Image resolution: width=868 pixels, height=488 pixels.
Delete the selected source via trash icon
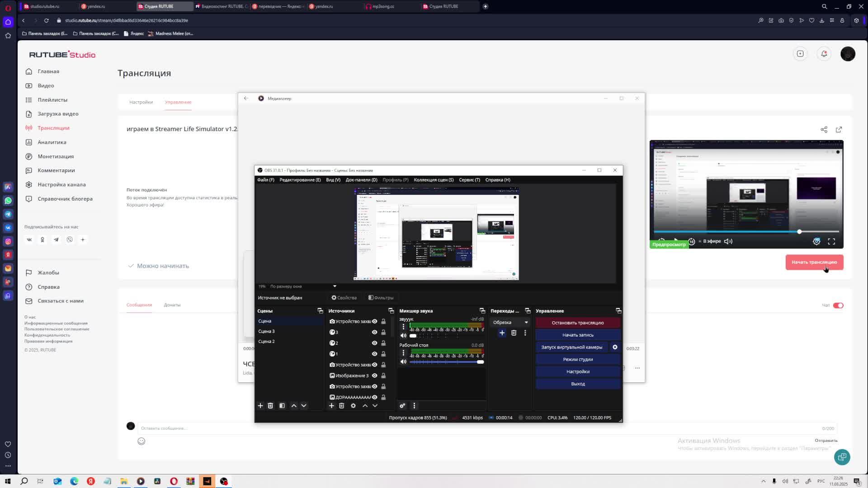[x=341, y=406]
